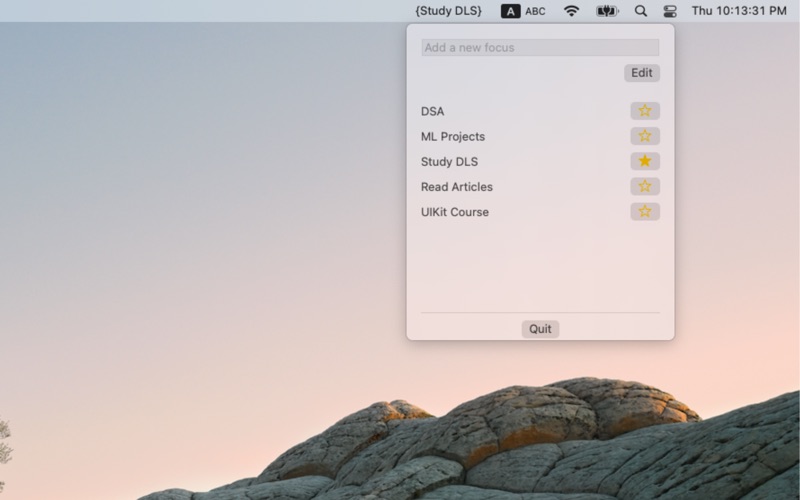Click the Edit button

642,73
